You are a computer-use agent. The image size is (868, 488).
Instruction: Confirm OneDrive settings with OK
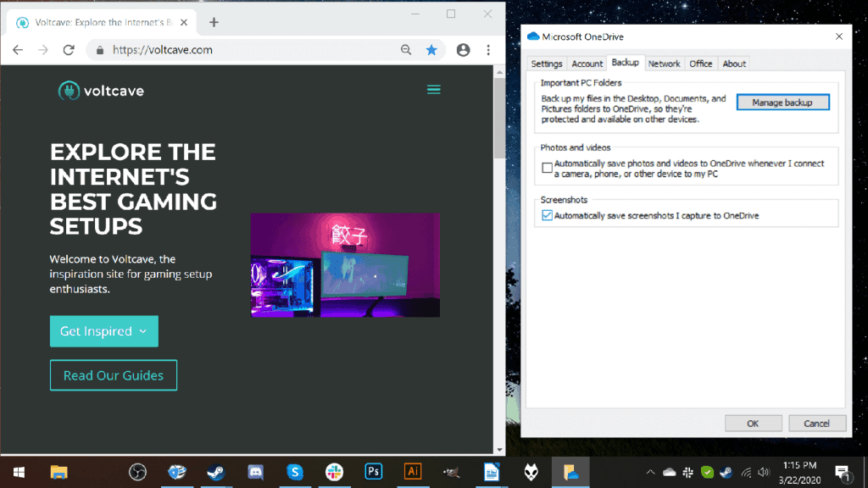click(x=753, y=424)
